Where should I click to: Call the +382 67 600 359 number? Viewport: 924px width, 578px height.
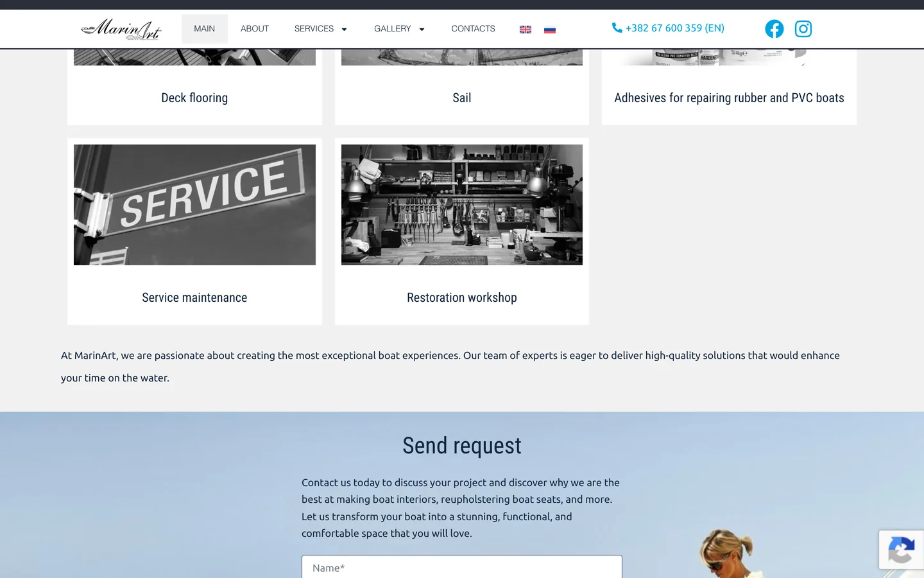675,28
